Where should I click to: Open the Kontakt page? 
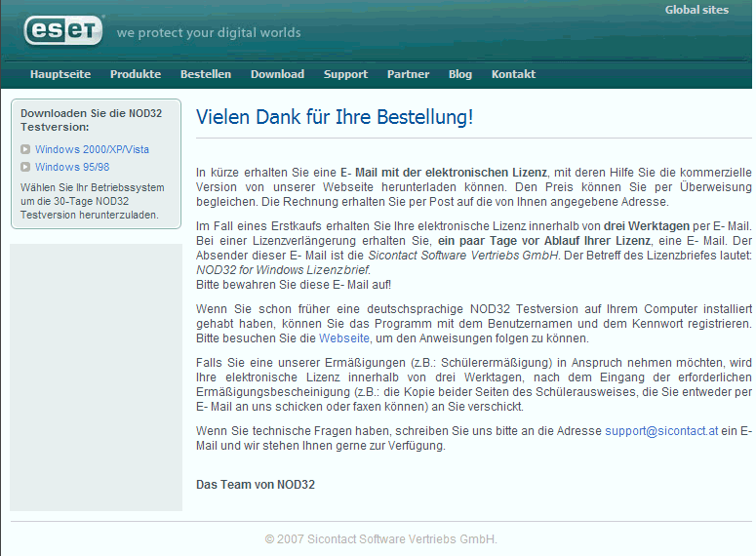coord(513,74)
